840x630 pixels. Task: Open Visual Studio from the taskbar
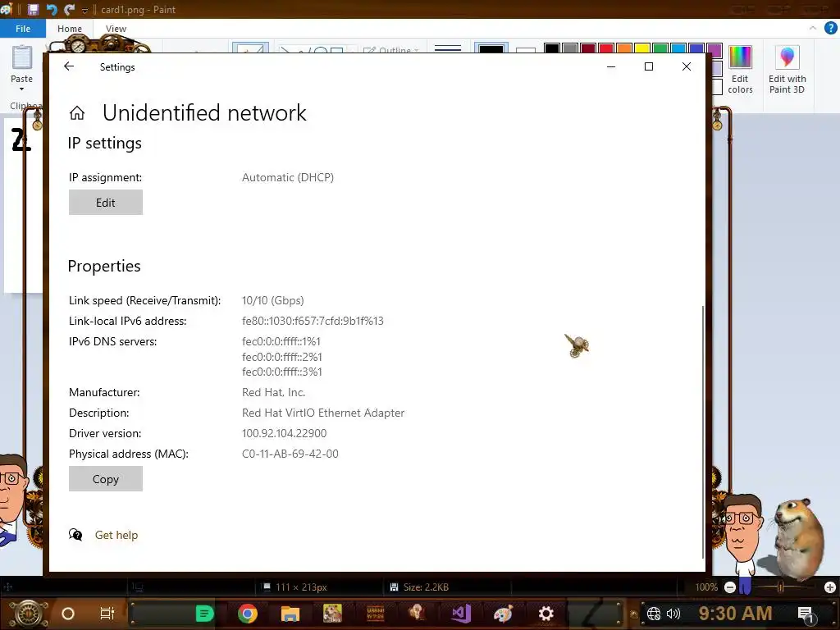tap(461, 614)
